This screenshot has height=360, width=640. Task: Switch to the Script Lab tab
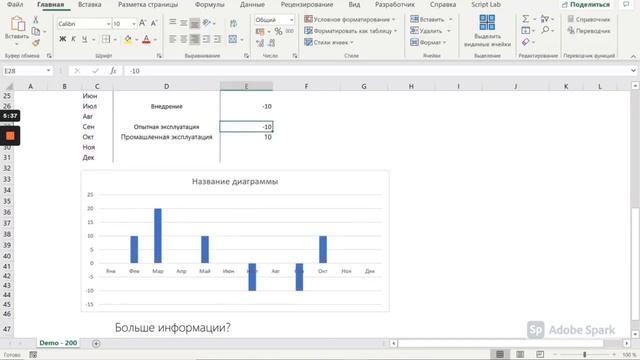pos(486,4)
